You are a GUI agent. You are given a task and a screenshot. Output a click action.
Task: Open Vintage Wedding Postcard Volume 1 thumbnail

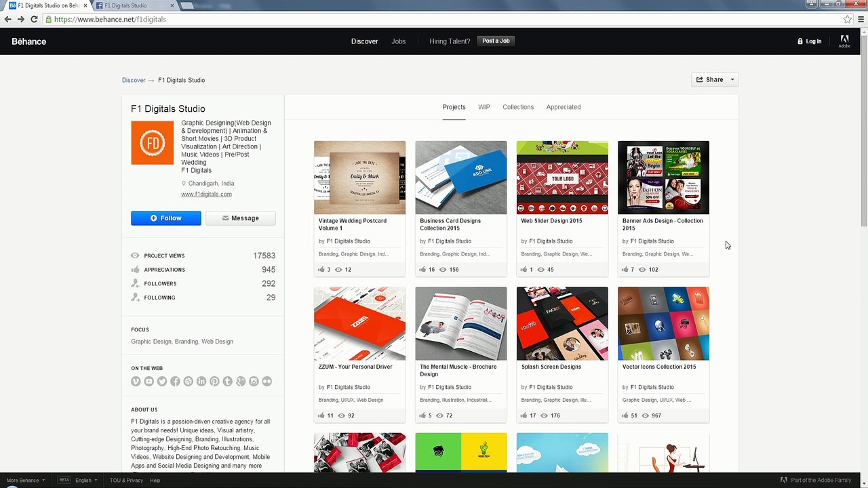click(x=359, y=178)
